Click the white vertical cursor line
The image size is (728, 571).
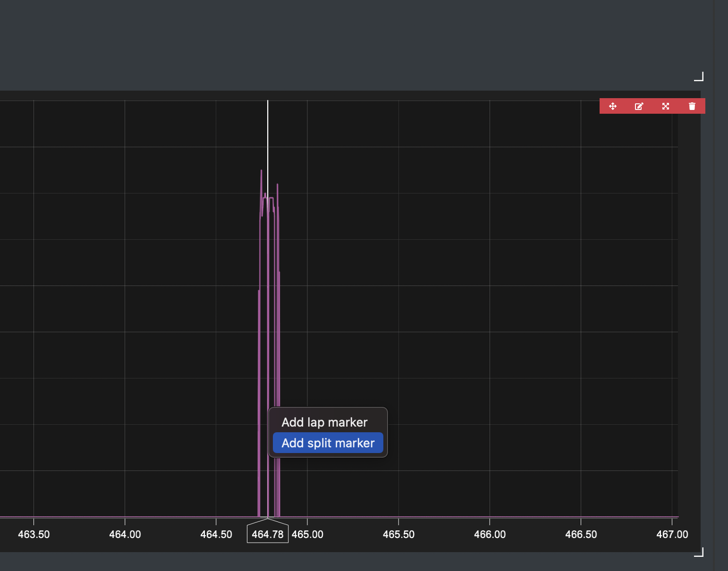(x=268, y=142)
